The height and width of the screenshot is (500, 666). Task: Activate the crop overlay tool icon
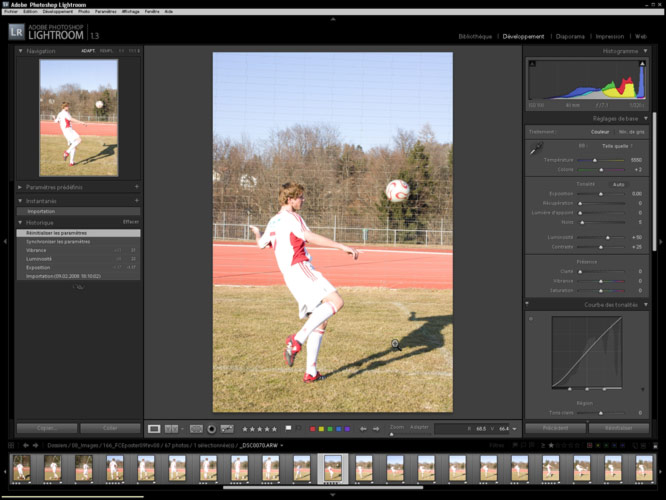[x=196, y=428]
